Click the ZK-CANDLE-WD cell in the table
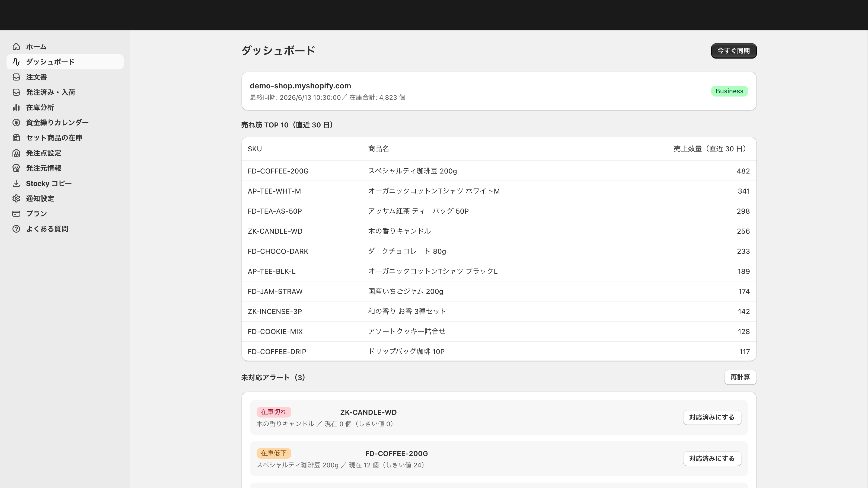 tap(275, 231)
